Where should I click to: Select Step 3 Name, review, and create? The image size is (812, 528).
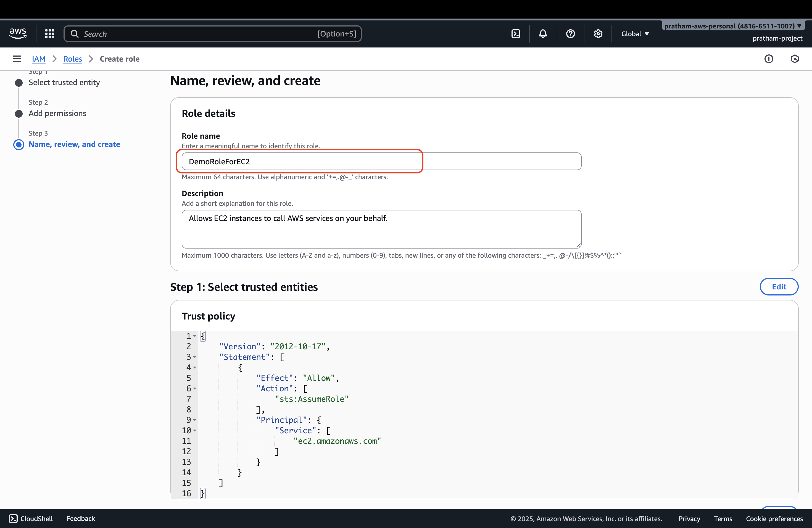coord(74,144)
